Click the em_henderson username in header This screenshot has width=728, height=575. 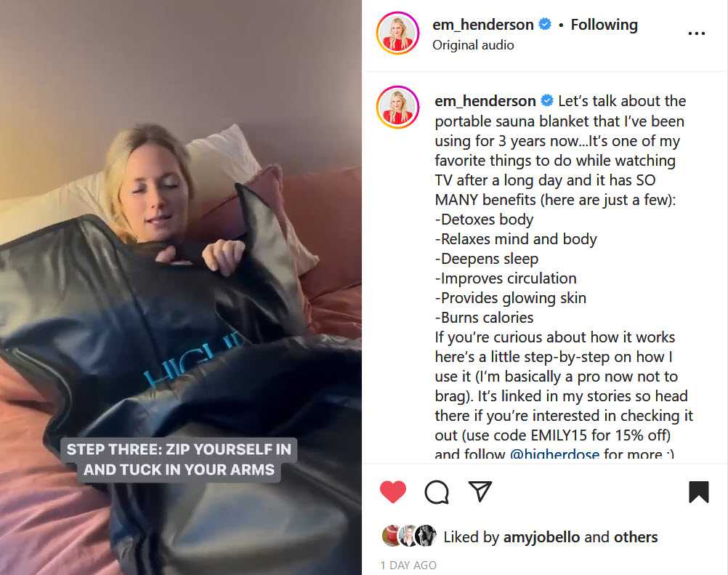coord(483,25)
